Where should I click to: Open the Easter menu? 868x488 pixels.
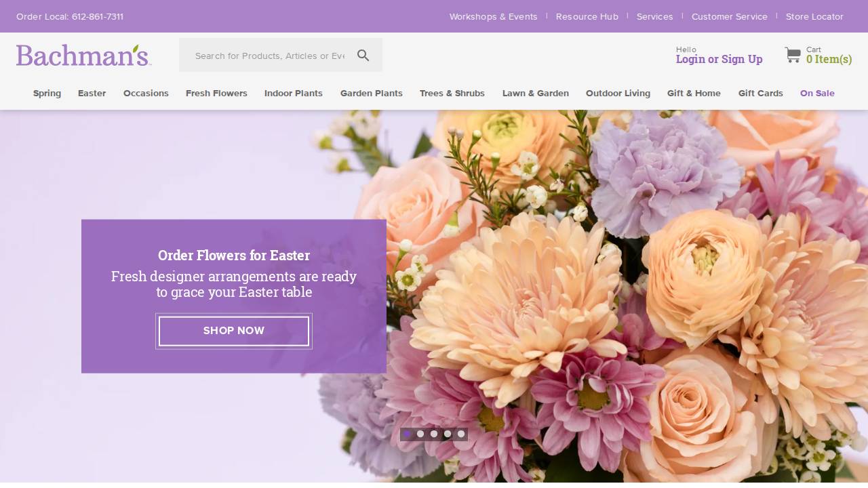[x=92, y=93]
